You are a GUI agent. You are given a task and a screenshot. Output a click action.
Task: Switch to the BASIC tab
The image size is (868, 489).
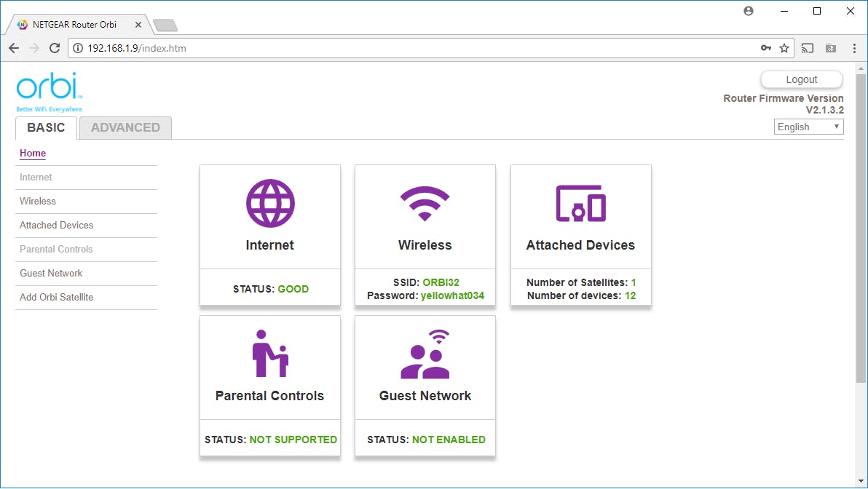(46, 128)
